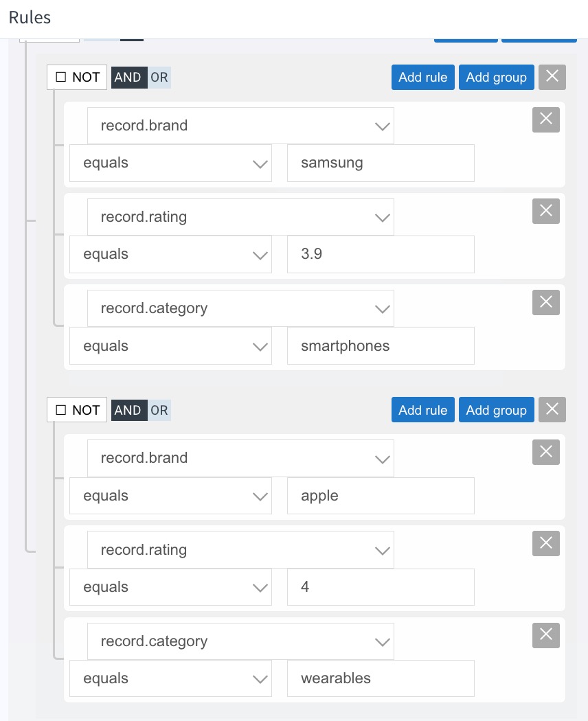Open the record.brand field dropdown

click(240, 126)
